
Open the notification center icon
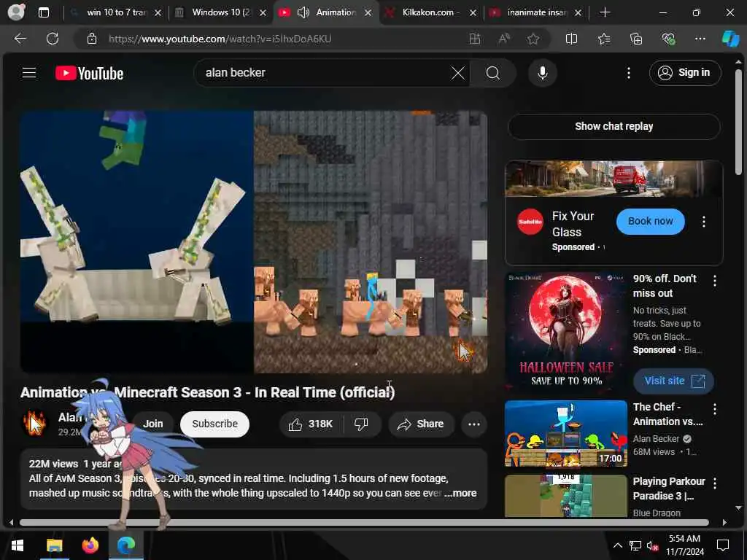click(x=723, y=545)
